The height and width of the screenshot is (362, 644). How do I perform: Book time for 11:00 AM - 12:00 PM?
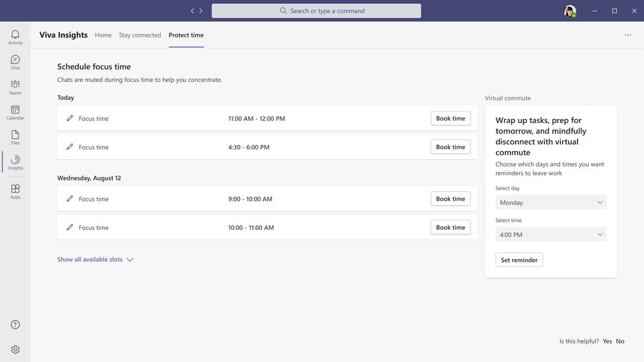click(x=451, y=119)
